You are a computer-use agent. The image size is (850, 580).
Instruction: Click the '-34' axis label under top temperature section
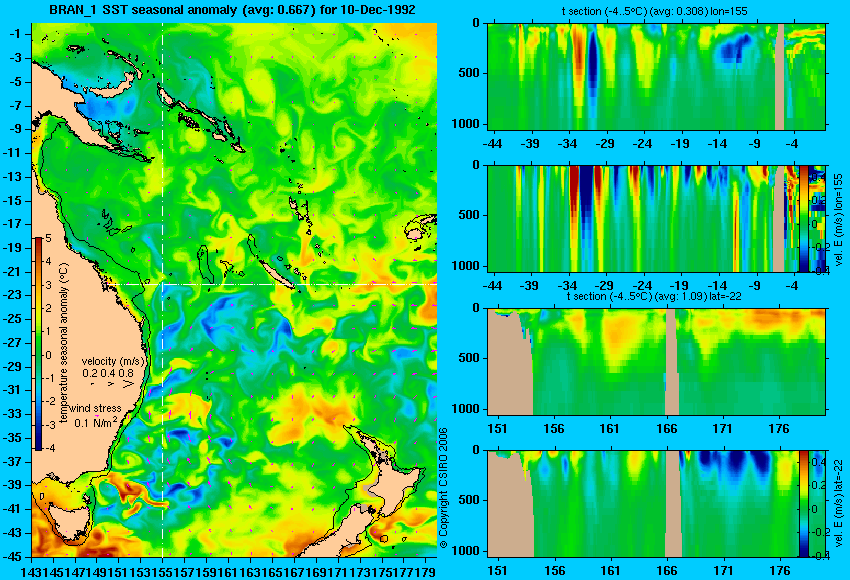(x=567, y=144)
